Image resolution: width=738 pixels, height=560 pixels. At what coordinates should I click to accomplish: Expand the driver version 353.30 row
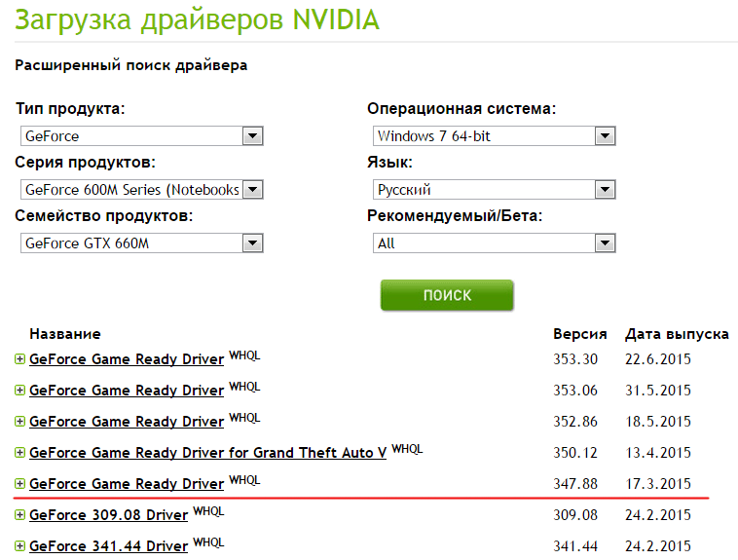tap(19, 359)
